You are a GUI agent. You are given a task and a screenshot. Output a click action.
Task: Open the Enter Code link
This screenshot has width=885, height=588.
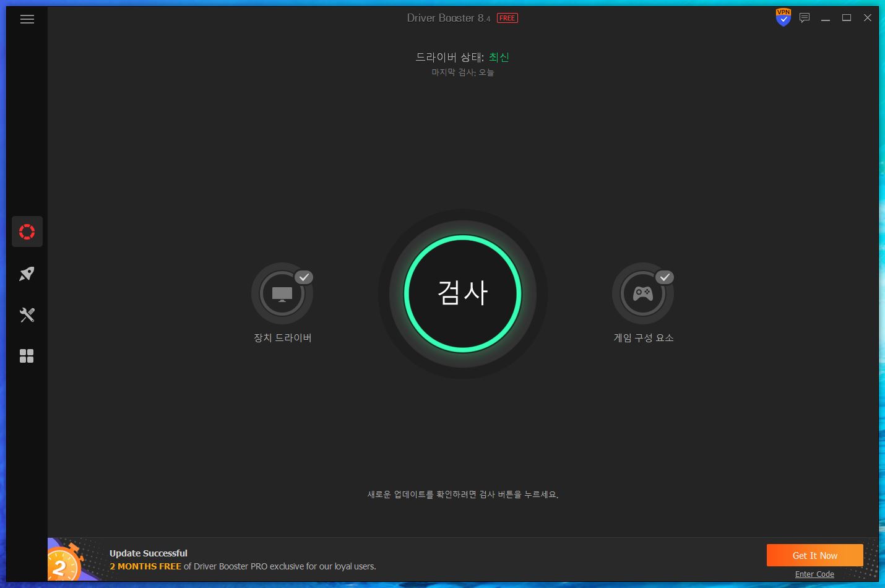tap(814, 574)
